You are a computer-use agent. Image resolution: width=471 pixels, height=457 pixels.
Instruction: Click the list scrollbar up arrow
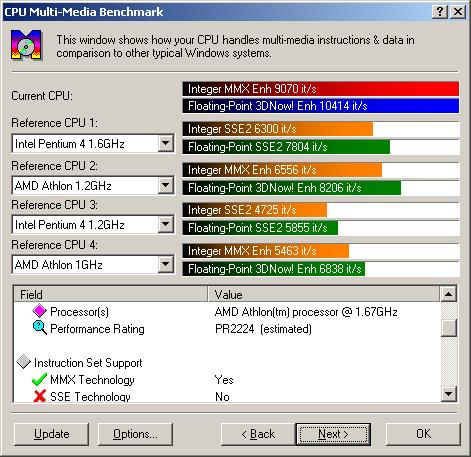coord(449,294)
